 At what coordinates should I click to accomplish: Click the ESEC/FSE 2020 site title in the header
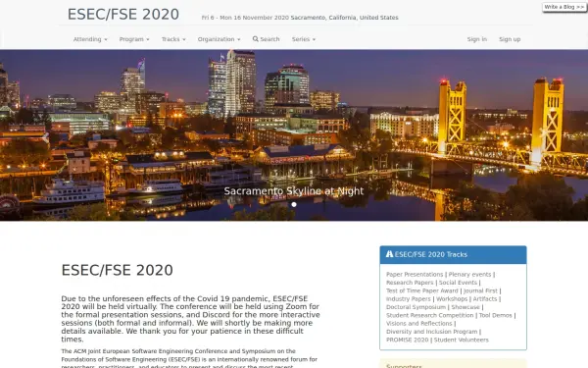(x=123, y=15)
